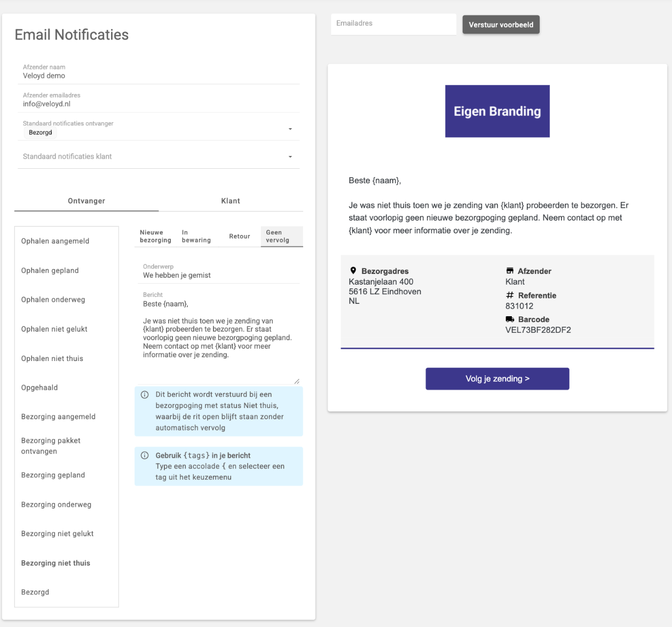
Task: Click the Email Notificaties heading
Action: click(72, 35)
